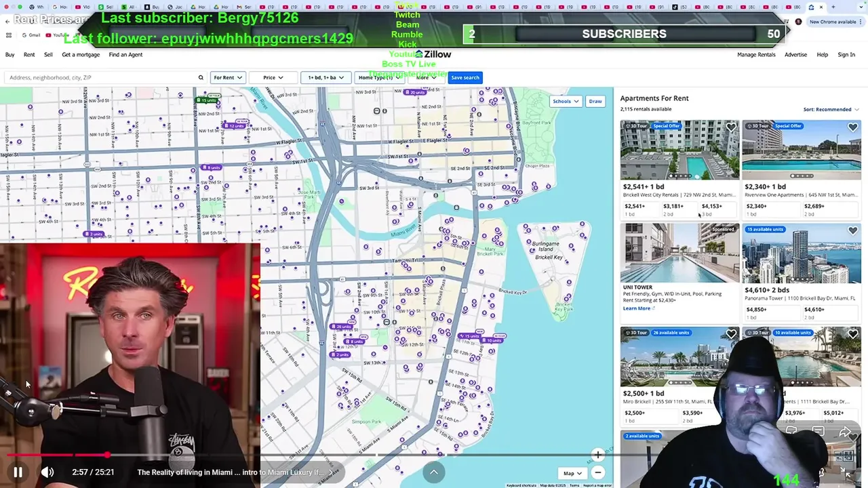
Task: Click the Help link
Action: tap(822, 54)
